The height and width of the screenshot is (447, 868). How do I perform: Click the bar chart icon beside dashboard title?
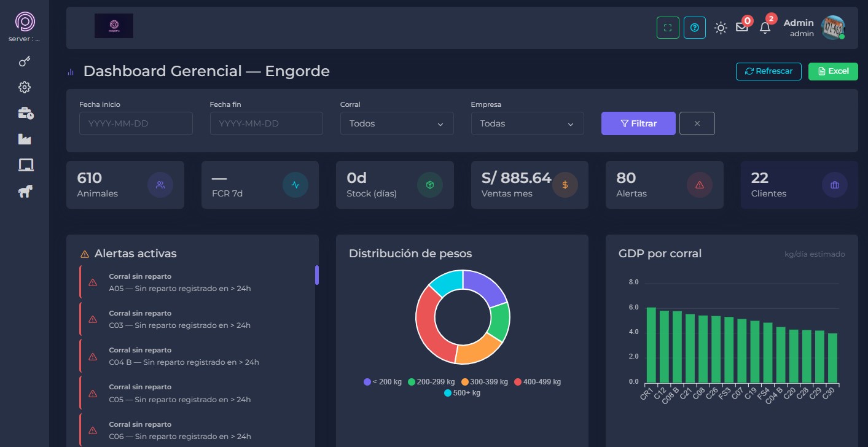click(71, 72)
